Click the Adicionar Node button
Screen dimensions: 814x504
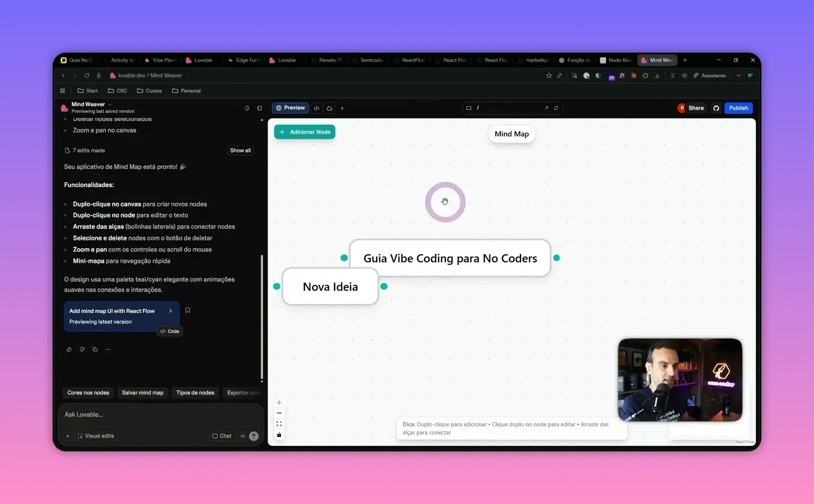coord(304,131)
